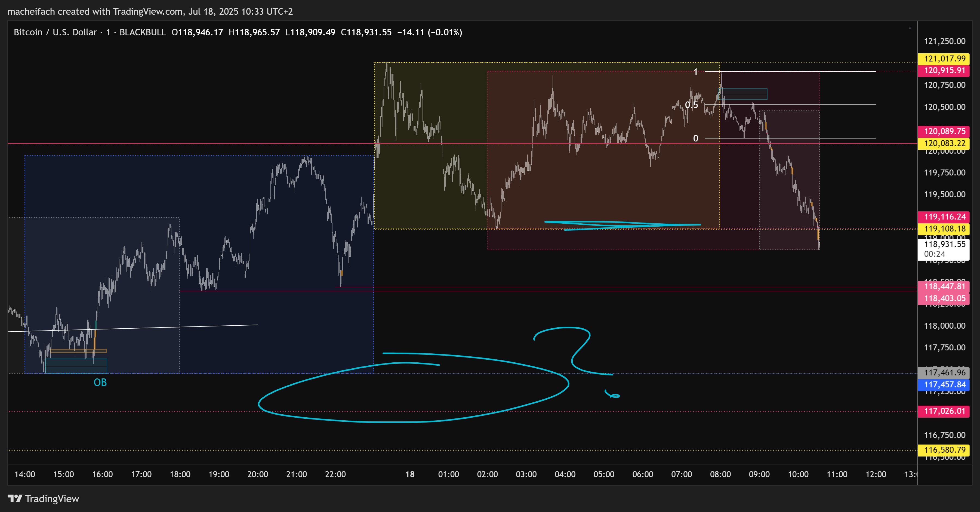Screen dimensions: 980x512
Task: Click the 18 date marker on time axis
Action: [x=410, y=474]
